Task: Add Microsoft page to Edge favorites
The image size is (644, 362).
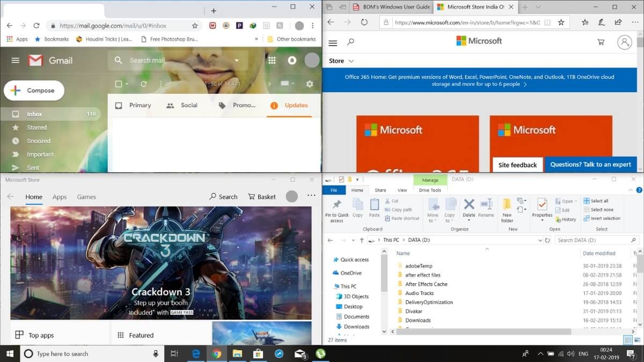Action: 561,22
